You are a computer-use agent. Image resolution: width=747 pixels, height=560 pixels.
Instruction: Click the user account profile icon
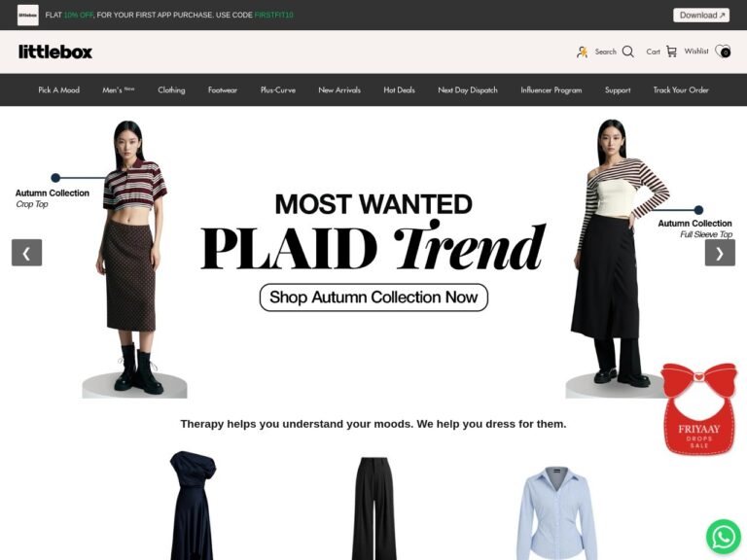coord(582,52)
